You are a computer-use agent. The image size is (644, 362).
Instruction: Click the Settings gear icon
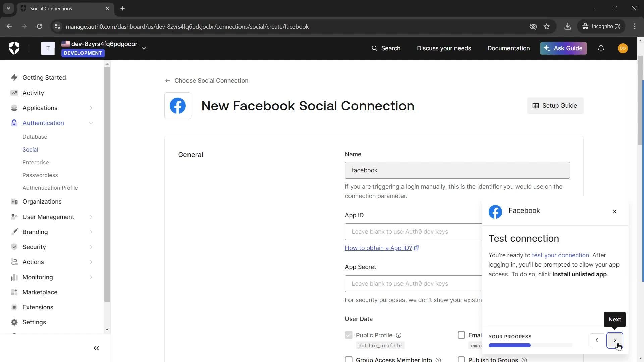14,322
